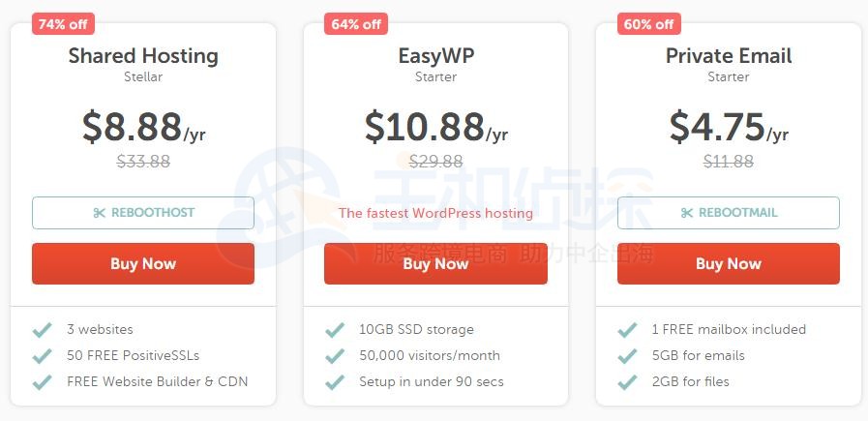Click checkmark icon next to 3 websites
This screenshot has height=421, width=868.
click(x=42, y=330)
